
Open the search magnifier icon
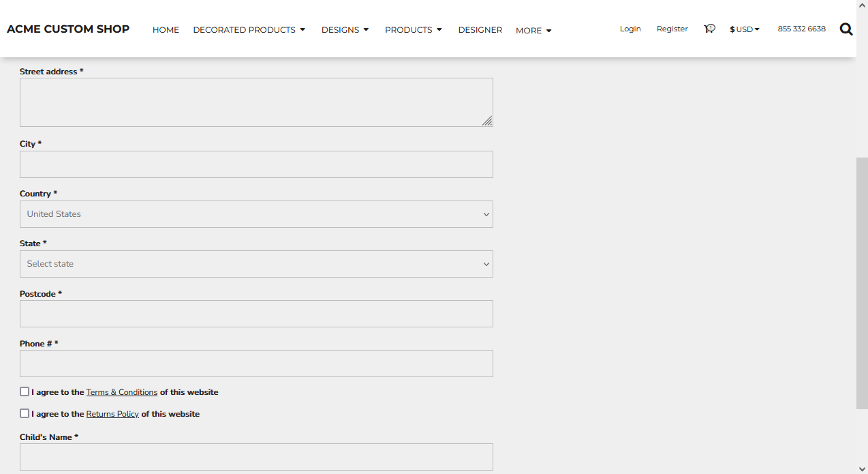pyautogui.click(x=846, y=29)
